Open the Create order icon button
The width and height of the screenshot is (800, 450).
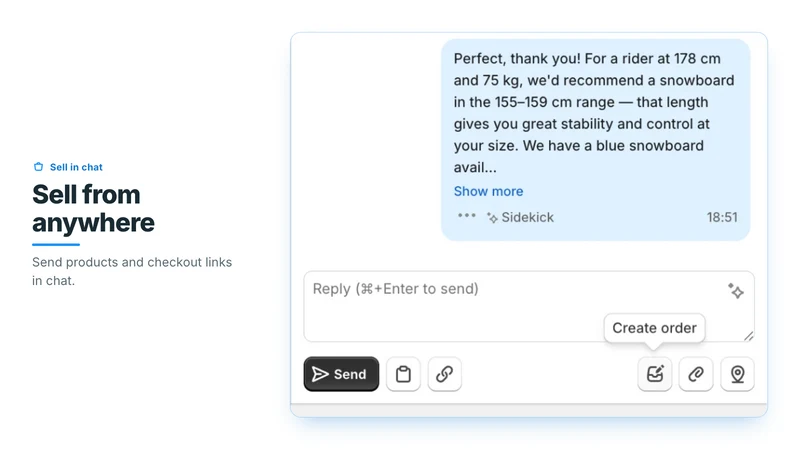pos(655,374)
